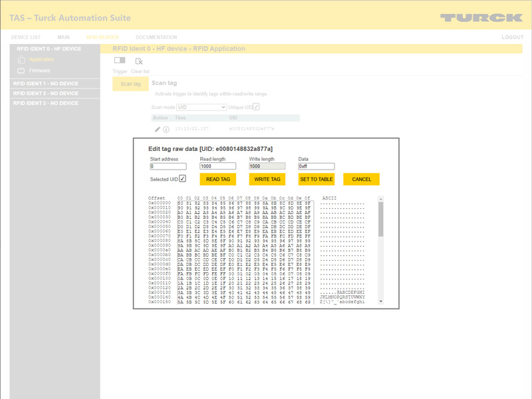Click the Clear list icon
532x399 pixels.
click(139, 61)
